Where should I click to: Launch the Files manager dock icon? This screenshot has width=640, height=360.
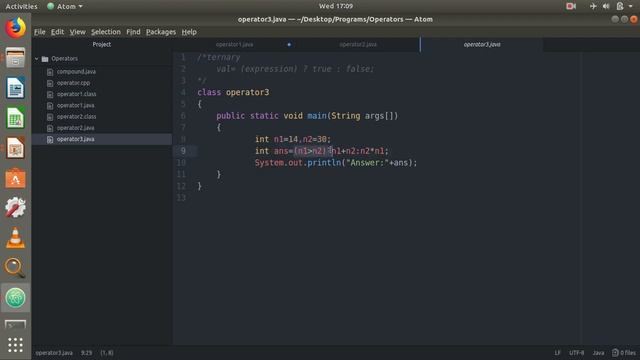(15, 58)
